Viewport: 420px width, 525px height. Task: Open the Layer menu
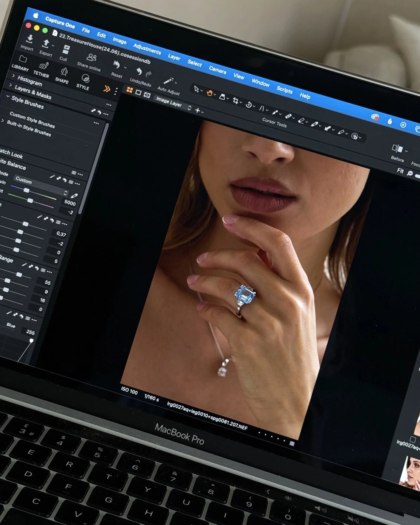[174, 57]
